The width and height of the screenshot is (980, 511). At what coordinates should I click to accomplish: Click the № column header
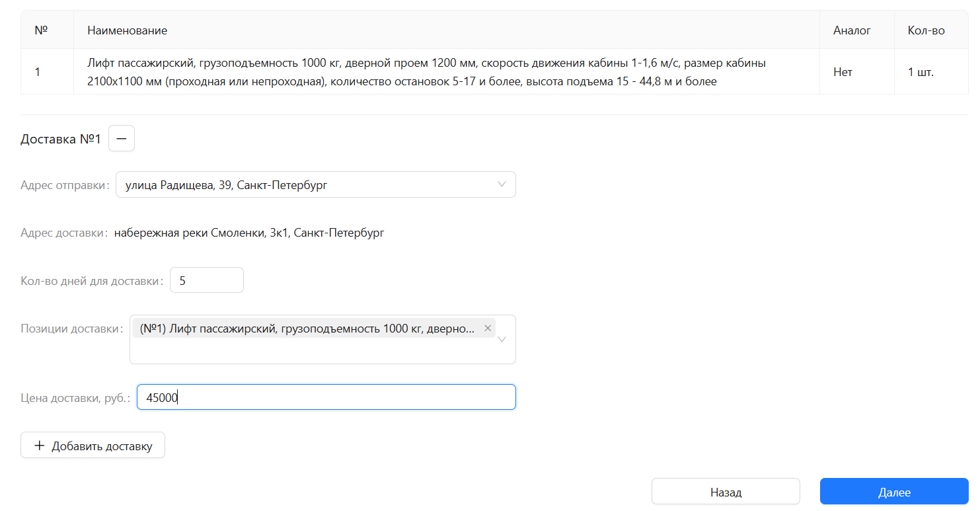41,30
